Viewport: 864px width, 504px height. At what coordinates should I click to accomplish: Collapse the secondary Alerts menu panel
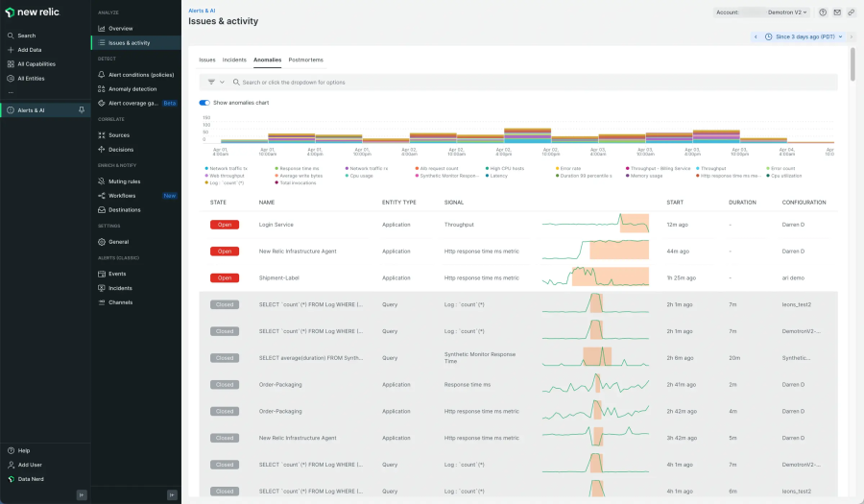[x=172, y=494]
